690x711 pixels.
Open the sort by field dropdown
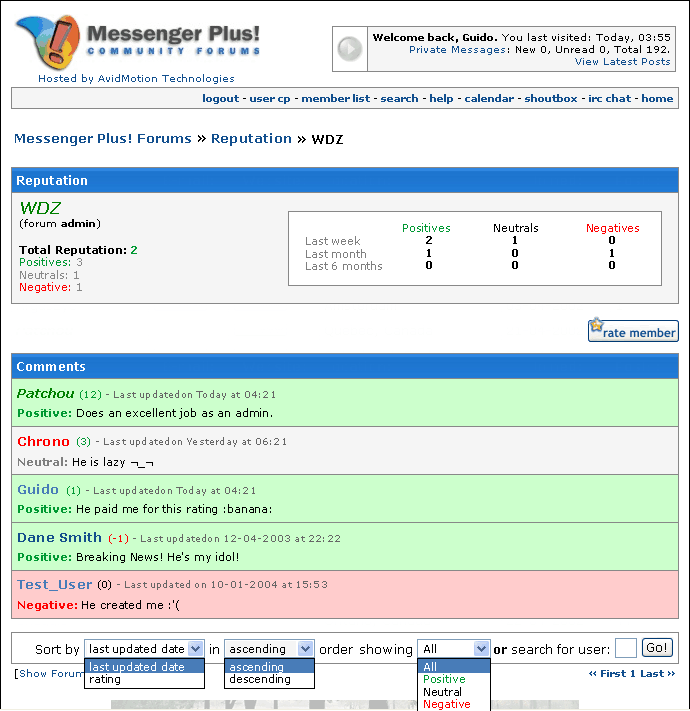click(145, 649)
